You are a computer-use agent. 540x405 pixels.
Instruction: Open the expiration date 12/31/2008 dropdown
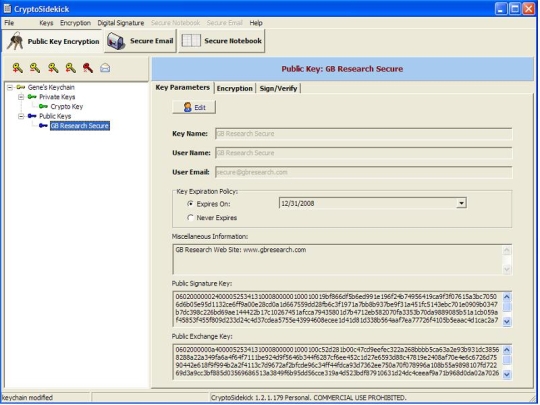461,203
